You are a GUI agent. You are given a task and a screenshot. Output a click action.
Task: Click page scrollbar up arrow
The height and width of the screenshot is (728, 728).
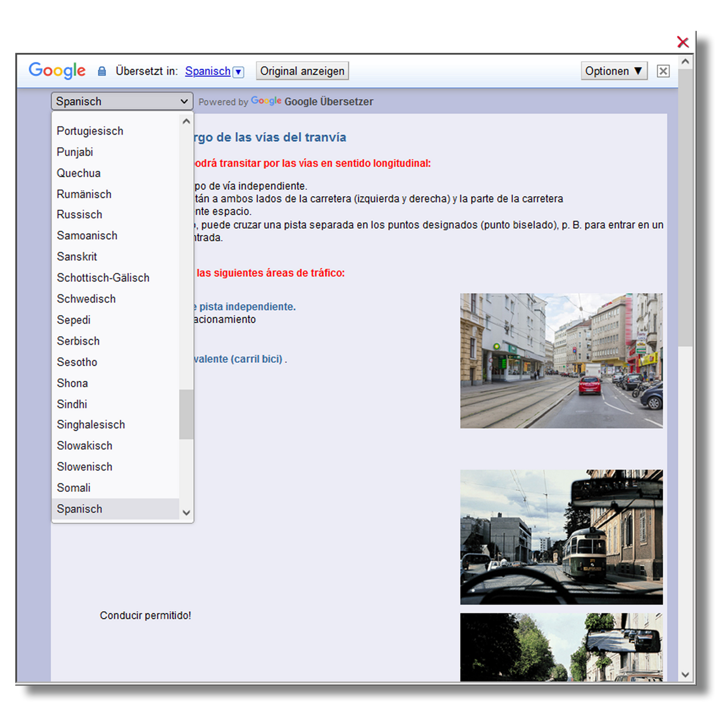(x=685, y=62)
